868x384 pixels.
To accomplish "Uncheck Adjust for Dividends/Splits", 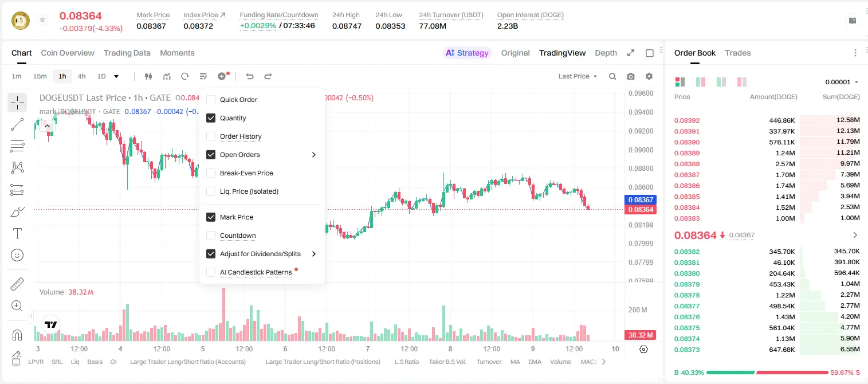I will click(x=211, y=254).
